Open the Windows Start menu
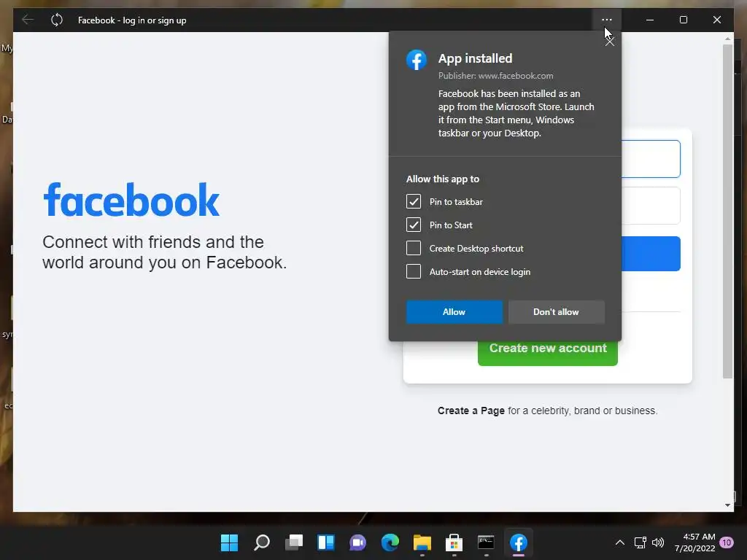 [x=230, y=542]
